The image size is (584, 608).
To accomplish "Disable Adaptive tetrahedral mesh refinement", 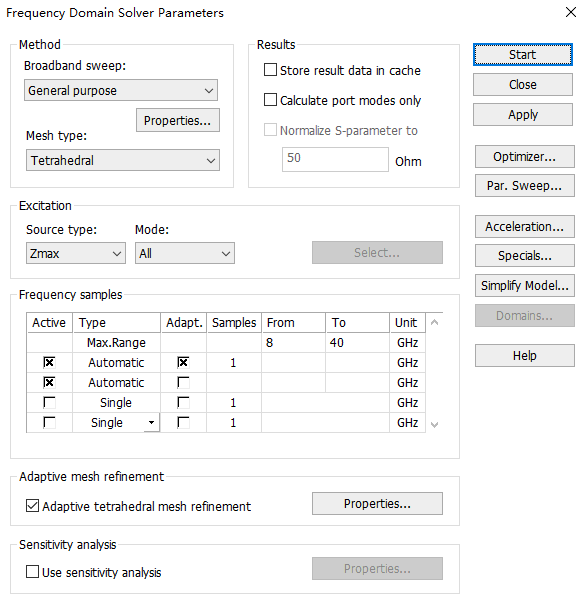I will pos(32,506).
